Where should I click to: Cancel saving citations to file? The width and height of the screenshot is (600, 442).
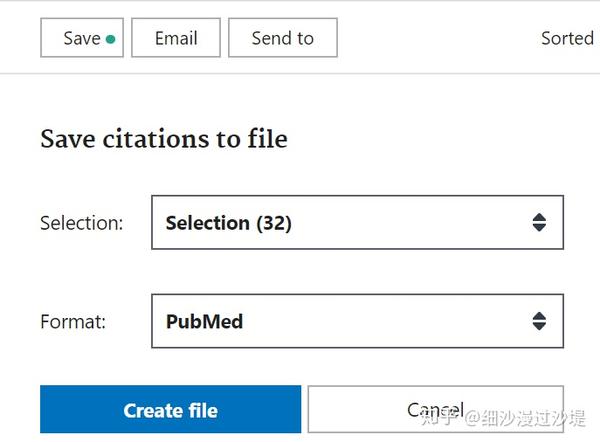point(435,409)
